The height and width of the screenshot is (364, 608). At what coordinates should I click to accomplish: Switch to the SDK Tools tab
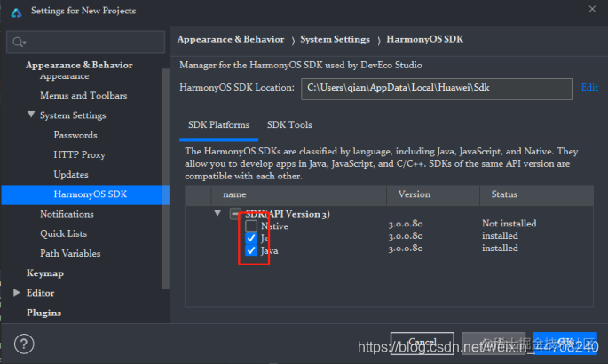289,125
